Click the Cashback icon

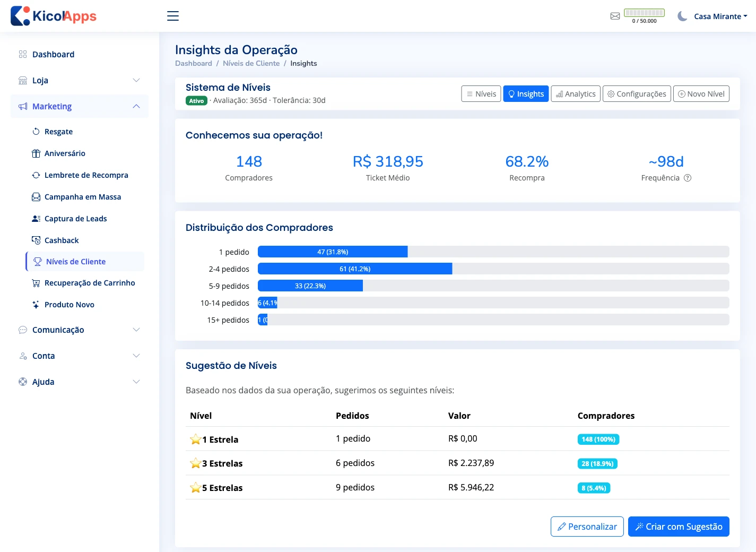36,240
